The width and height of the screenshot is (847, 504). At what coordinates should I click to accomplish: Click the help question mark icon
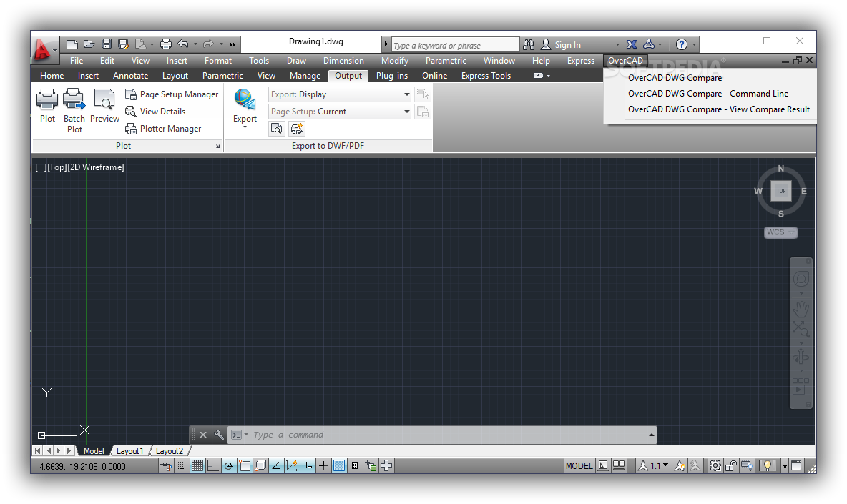(682, 45)
